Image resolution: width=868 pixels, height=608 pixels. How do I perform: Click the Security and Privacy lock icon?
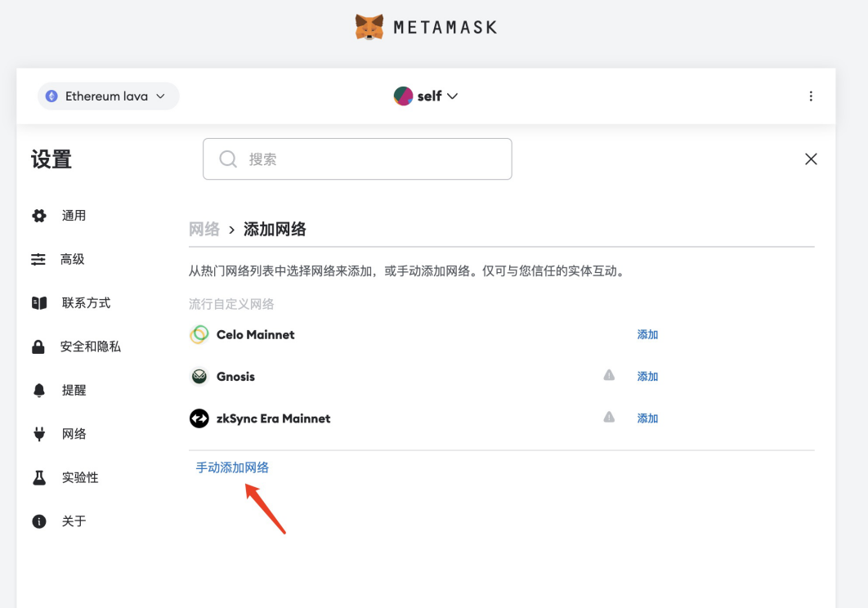(38, 346)
